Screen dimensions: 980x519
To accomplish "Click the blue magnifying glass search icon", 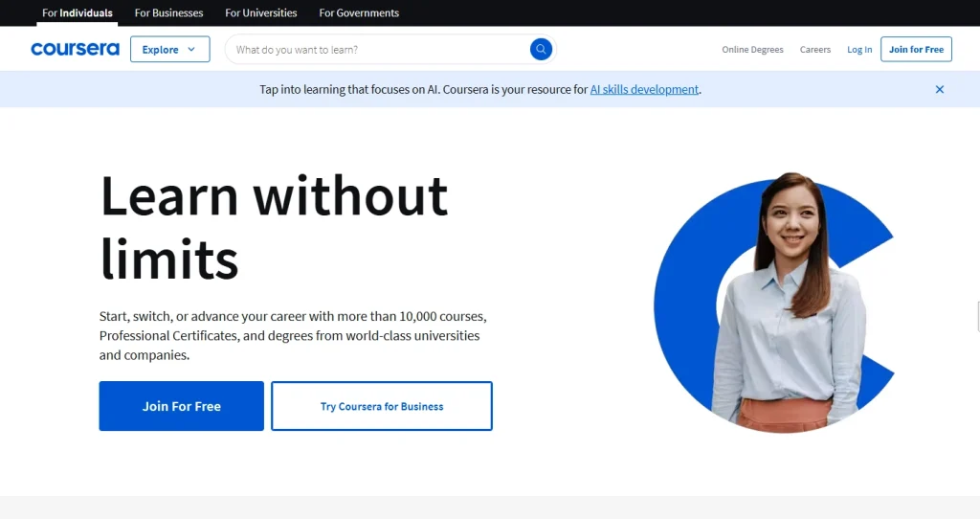I will click(x=541, y=49).
